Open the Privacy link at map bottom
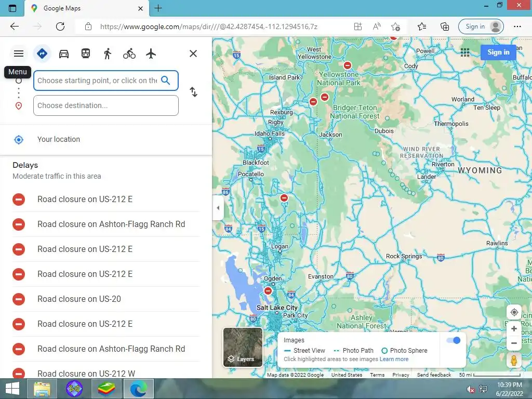The width and height of the screenshot is (532, 399). pos(401,375)
